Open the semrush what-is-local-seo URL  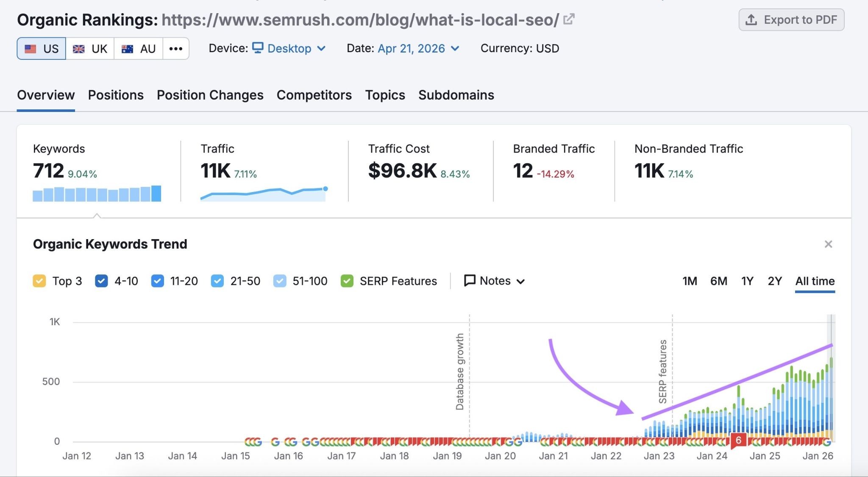360,20
